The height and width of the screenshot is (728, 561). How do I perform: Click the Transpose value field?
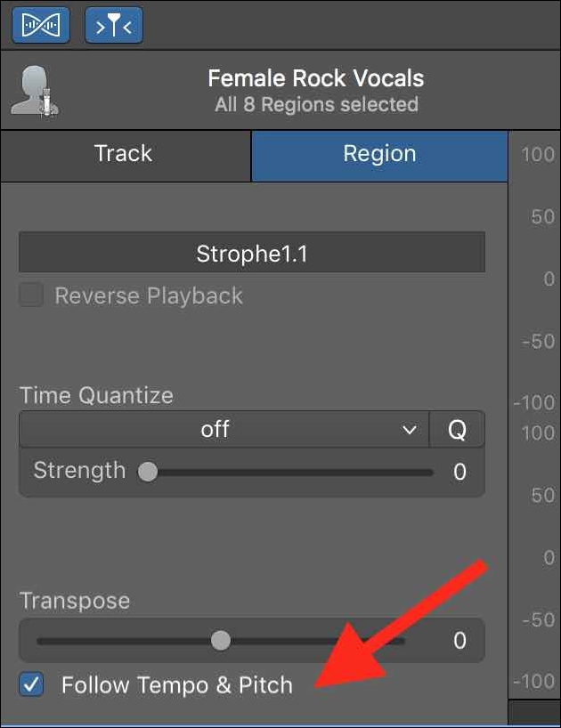coord(459,640)
